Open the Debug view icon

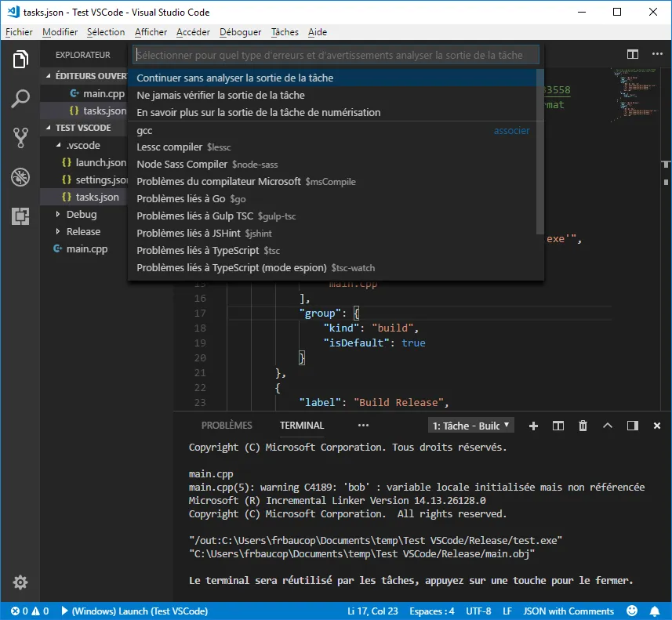(x=20, y=177)
